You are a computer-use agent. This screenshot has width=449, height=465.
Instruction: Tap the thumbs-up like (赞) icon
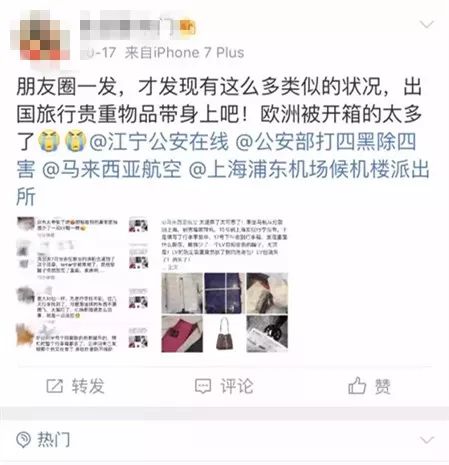tap(357, 385)
